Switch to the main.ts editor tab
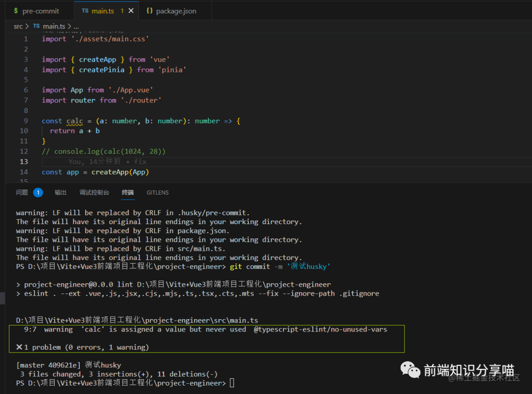The image size is (532, 394). pyautogui.click(x=106, y=11)
